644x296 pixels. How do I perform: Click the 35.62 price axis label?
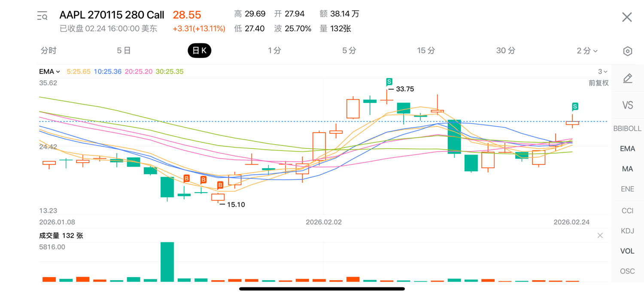coord(48,83)
